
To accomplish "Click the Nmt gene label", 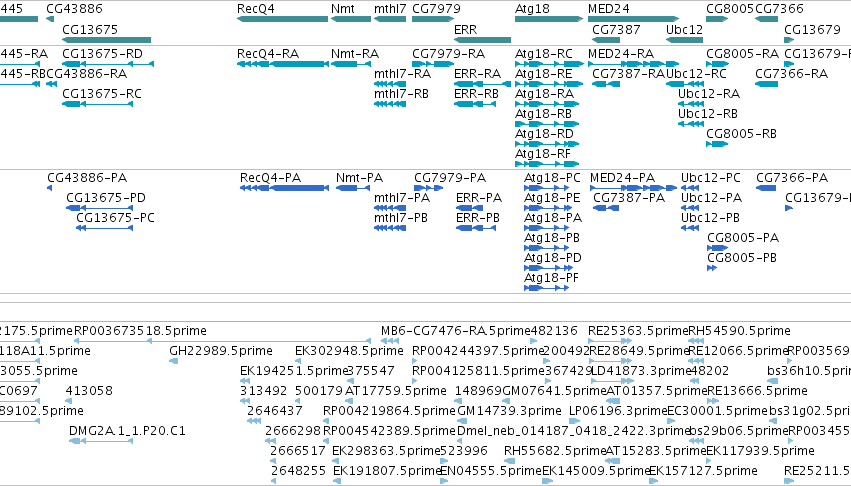I will click(x=342, y=9).
